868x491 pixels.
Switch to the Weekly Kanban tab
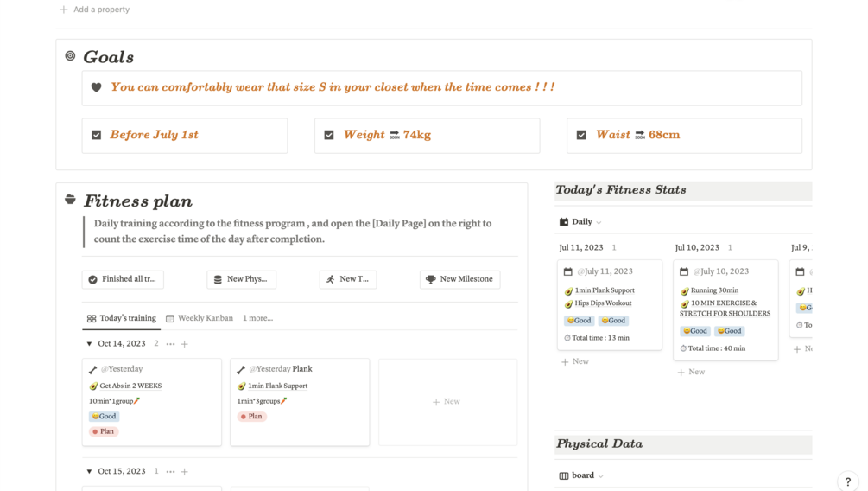pyautogui.click(x=200, y=318)
